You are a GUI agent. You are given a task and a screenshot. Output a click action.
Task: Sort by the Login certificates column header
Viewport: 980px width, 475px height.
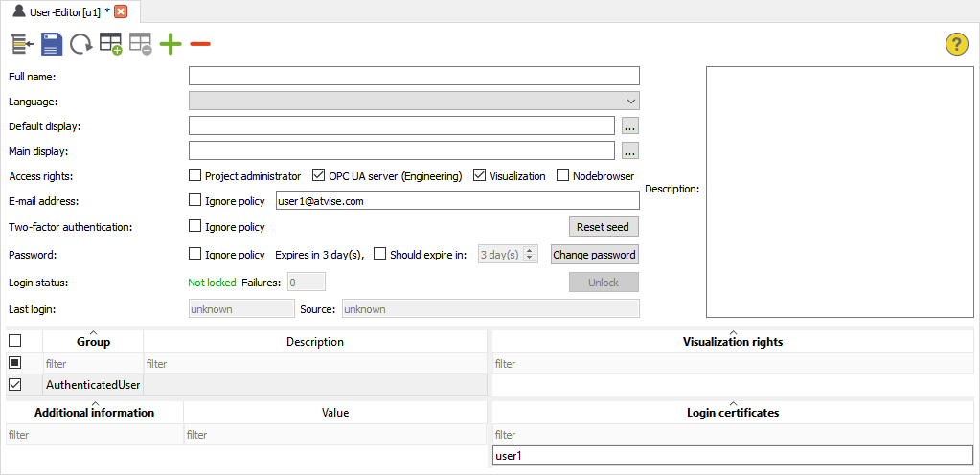pyautogui.click(x=733, y=413)
